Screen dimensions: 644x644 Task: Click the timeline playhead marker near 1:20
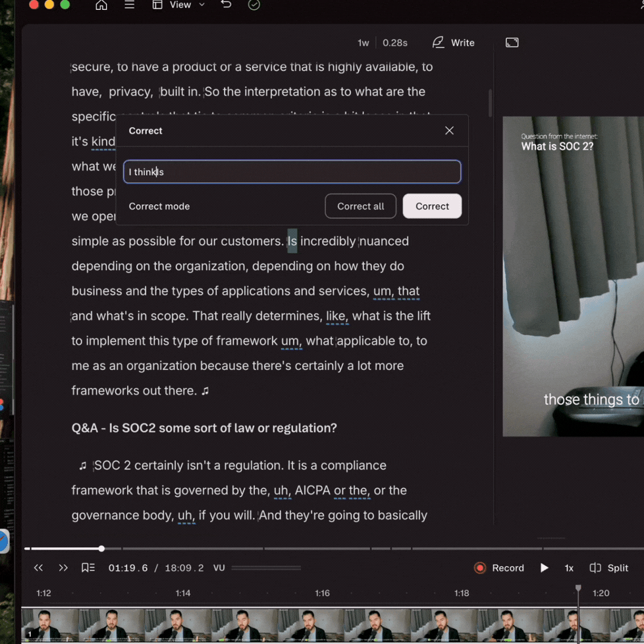coord(578,588)
